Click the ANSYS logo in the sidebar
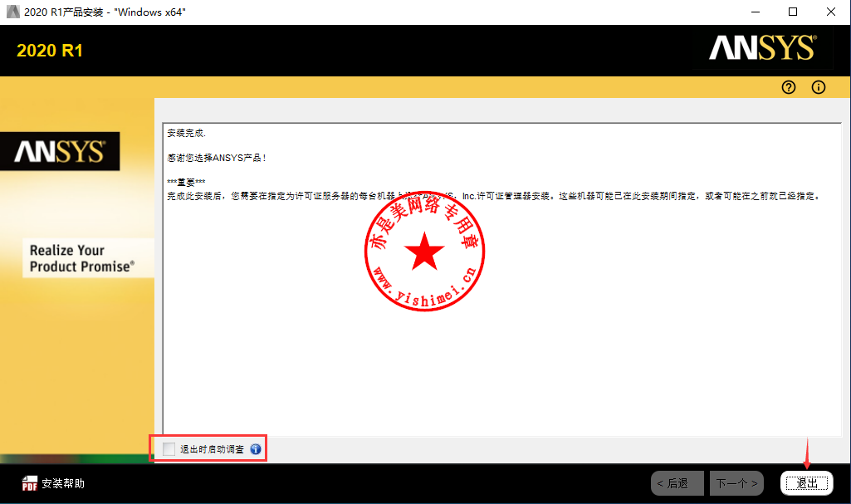 point(60,151)
